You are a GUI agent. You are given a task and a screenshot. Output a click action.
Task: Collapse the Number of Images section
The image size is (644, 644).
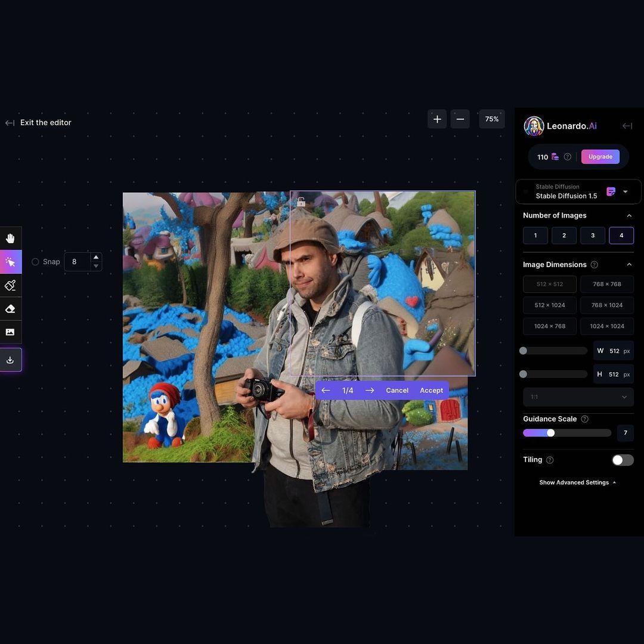tap(629, 216)
